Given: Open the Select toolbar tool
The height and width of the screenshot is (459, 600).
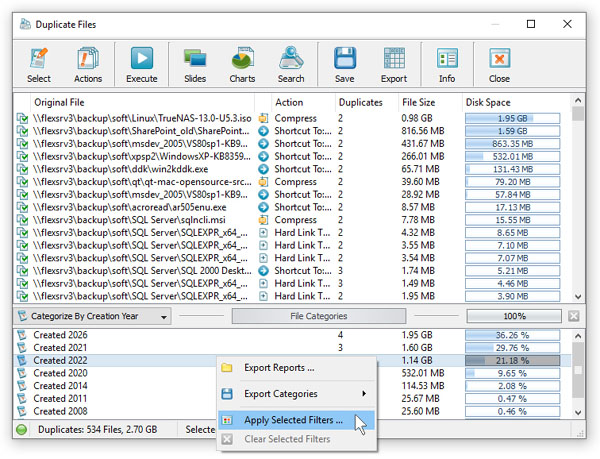Looking at the screenshot, I should [x=39, y=65].
